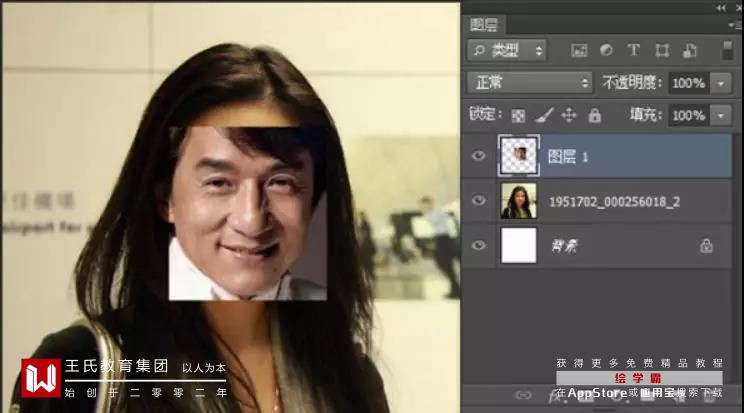Filter for smart objects icon
This screenshot has width=744, height=413.
coord(689,50)
